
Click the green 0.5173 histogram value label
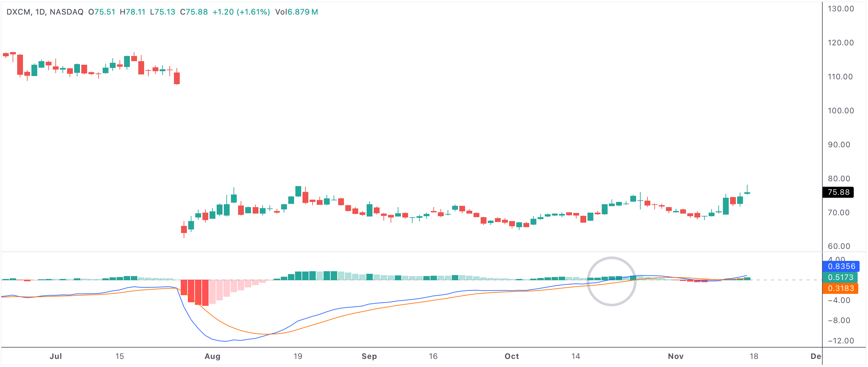point(840,277)
